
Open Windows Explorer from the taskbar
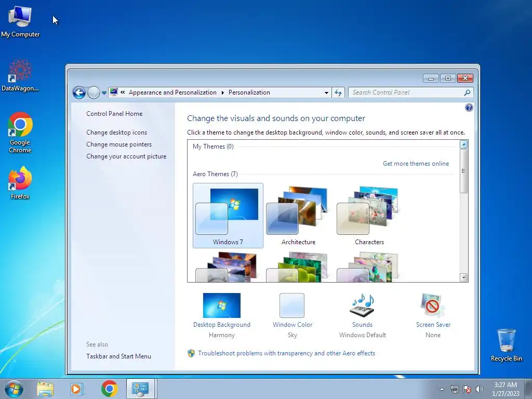(x=45, y=389)
